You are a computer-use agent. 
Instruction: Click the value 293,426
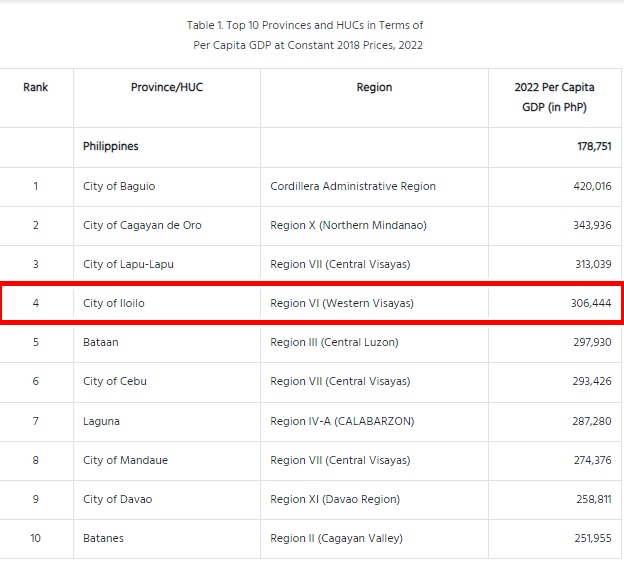592,381
